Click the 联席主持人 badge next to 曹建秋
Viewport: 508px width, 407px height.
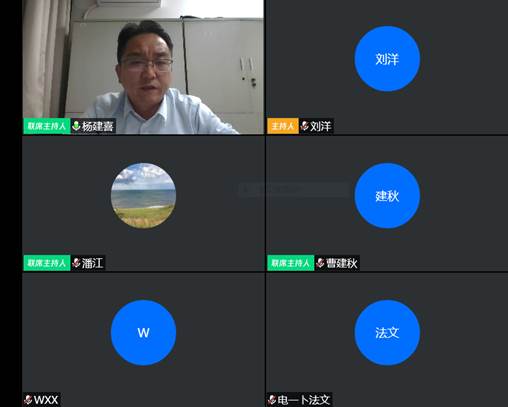(x=291, y=263)
